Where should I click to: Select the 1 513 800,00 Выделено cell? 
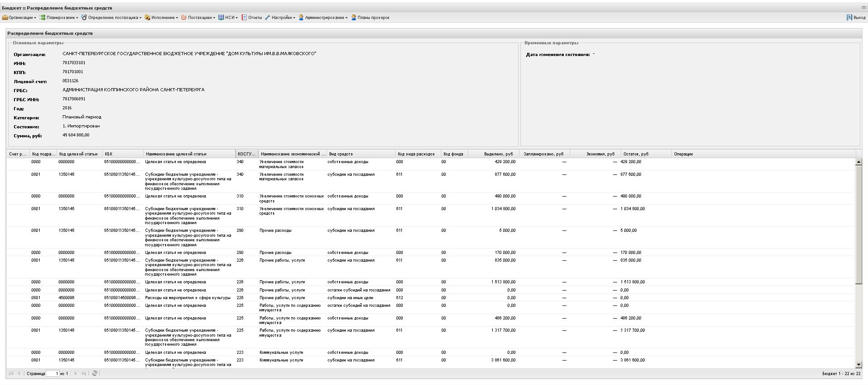click(x=503, y=282)
